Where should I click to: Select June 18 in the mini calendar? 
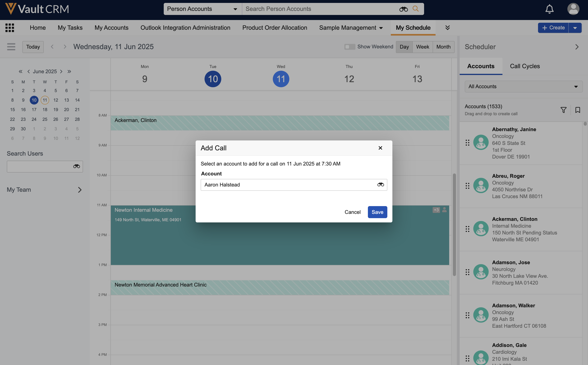[45, 110]
